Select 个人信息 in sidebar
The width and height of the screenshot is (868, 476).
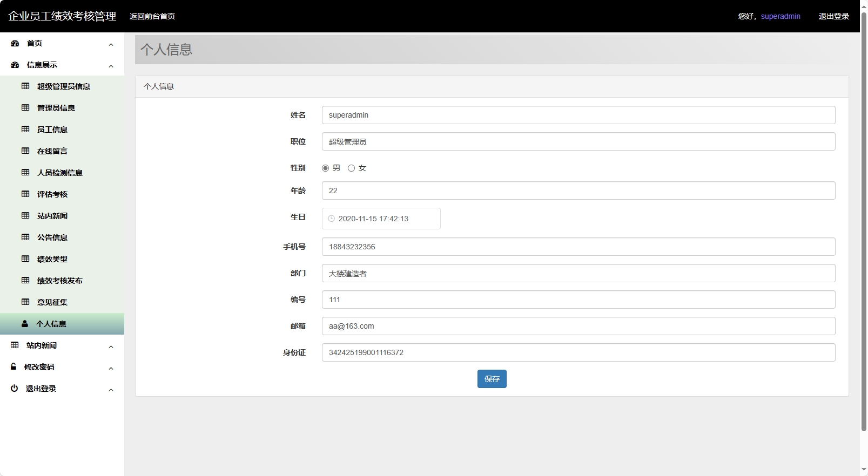pyautogui.click(x=62, y=324)
